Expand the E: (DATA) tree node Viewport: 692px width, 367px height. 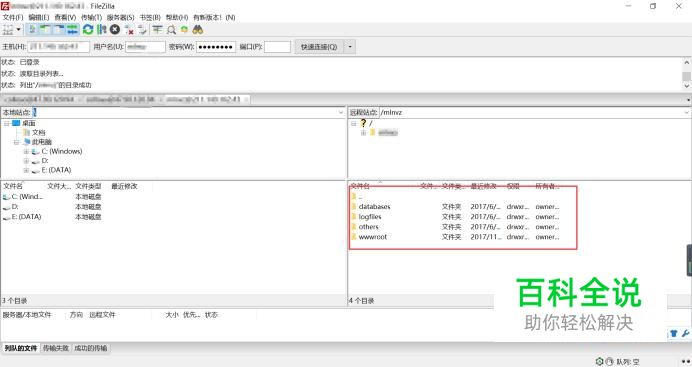point(26,170)
